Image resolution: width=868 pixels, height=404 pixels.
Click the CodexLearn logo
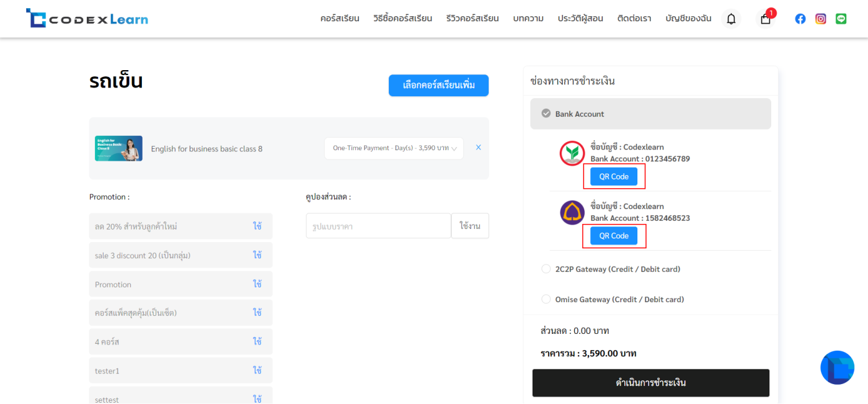(x=87, y=19)
